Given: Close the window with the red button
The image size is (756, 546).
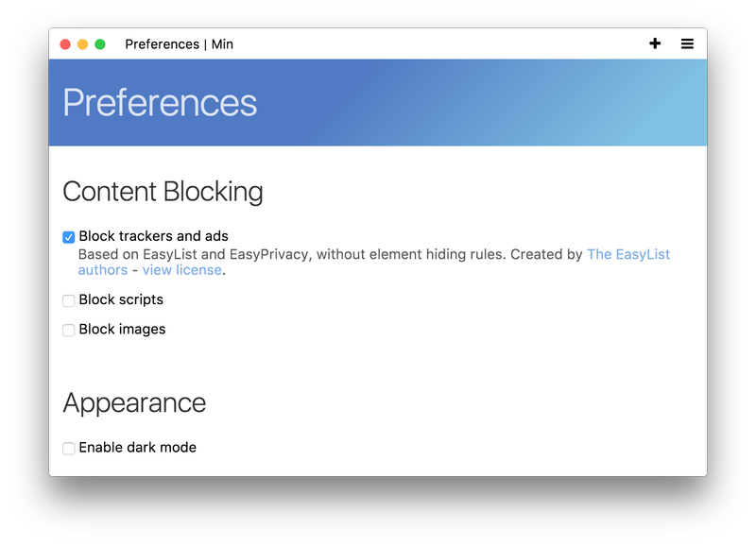Looking at the screenshot, I should pos(65,44).
